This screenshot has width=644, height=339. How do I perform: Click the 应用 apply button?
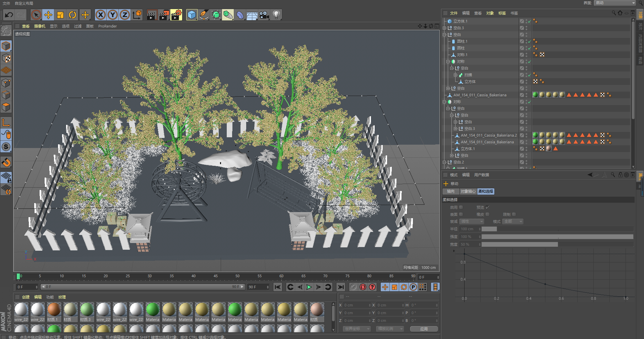pyautogui.click(x=424, y=329)
